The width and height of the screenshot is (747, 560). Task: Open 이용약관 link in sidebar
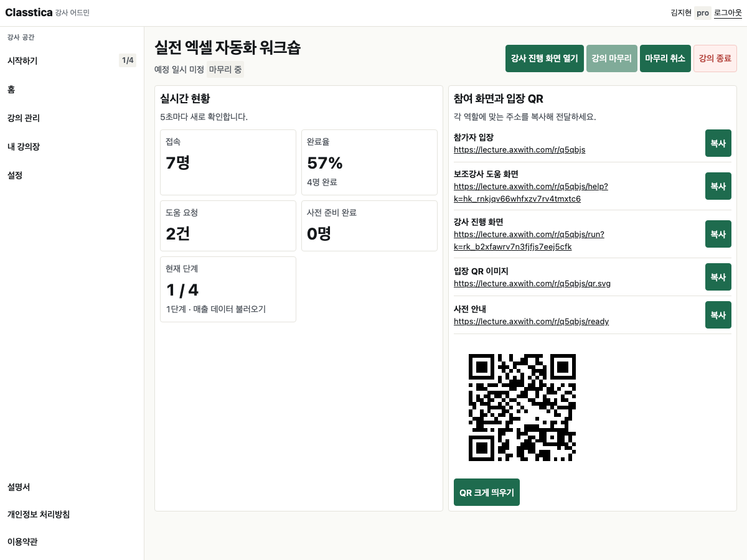point(22,541)
